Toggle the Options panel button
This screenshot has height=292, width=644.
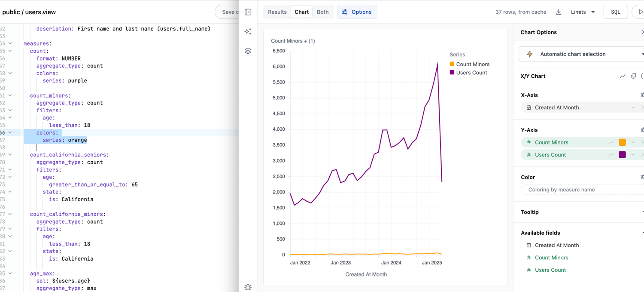[357, 12]
